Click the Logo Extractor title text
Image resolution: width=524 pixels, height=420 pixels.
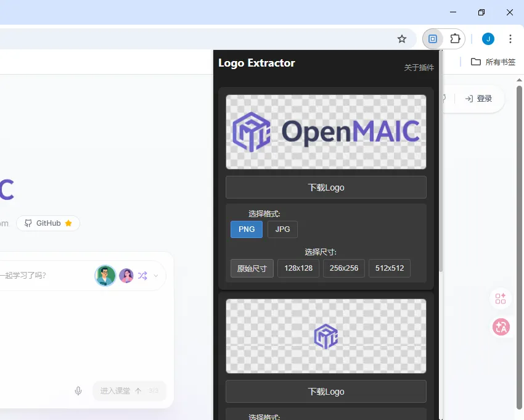[256, 63]
